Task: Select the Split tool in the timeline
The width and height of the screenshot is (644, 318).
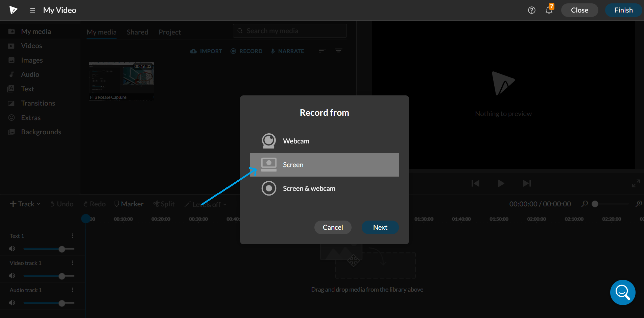Action: [x=164, y=204]
